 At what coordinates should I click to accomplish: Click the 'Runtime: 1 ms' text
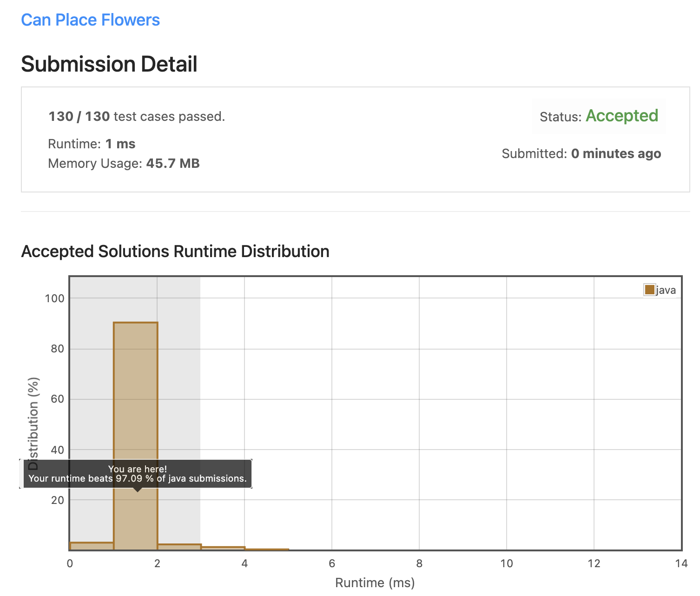(92, 144)
